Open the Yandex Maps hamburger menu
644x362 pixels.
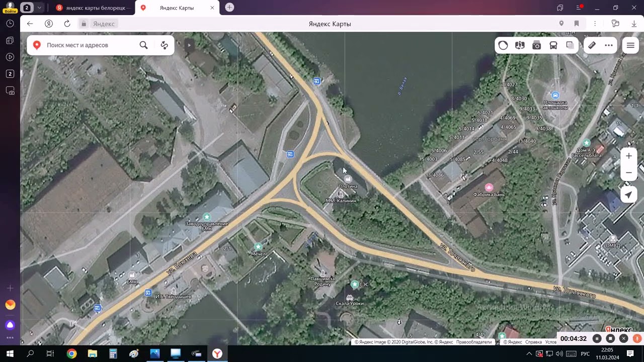click(630, 45)
